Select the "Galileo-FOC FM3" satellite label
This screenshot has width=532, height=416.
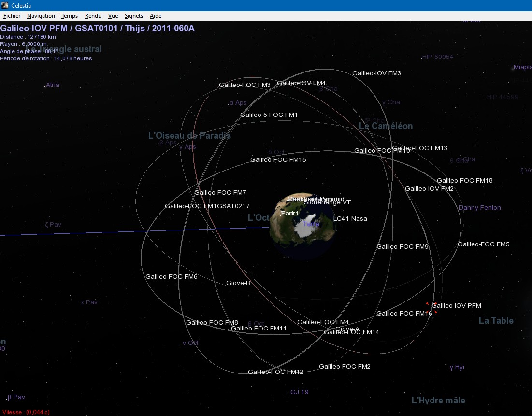(x=244, y=85)
